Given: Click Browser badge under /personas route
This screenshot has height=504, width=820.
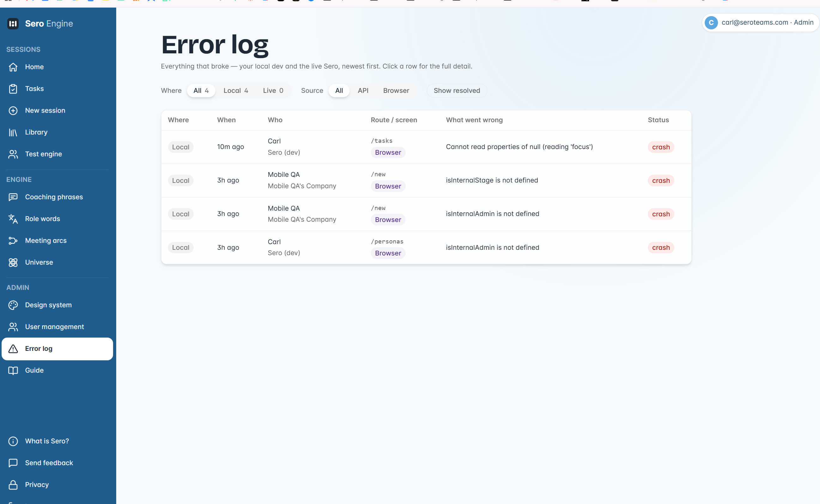Looking at the screenshot, I should point(388,253).
